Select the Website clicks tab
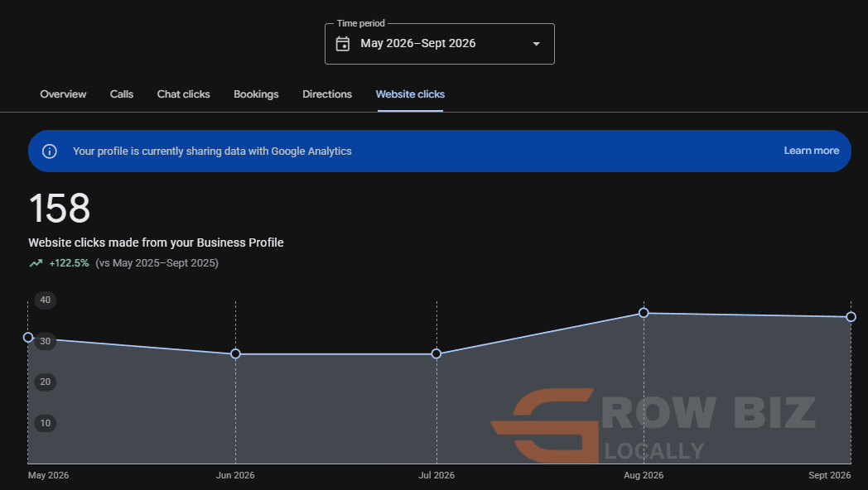The height and width of the screenshot is (490, 868). click(410, 94)
